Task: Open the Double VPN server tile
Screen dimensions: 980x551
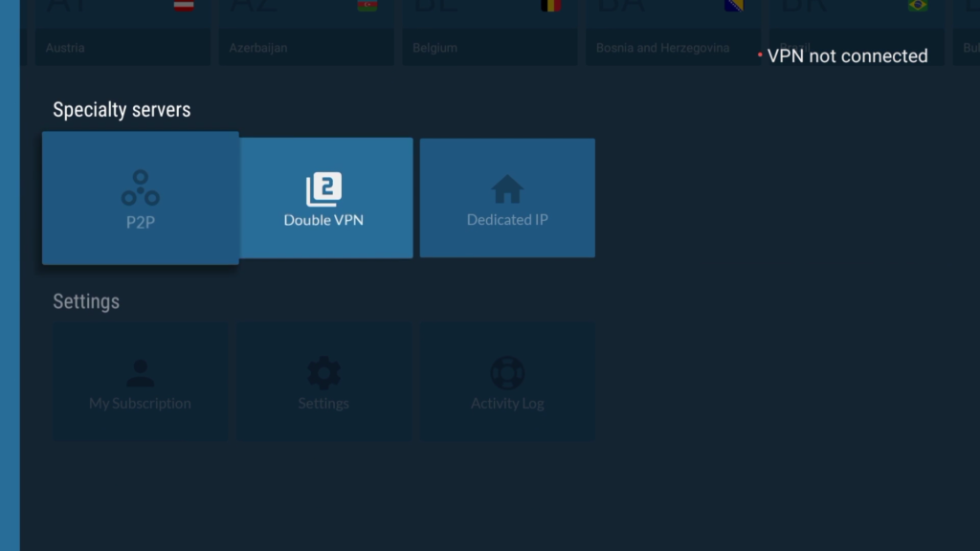Action: [325, 198]
